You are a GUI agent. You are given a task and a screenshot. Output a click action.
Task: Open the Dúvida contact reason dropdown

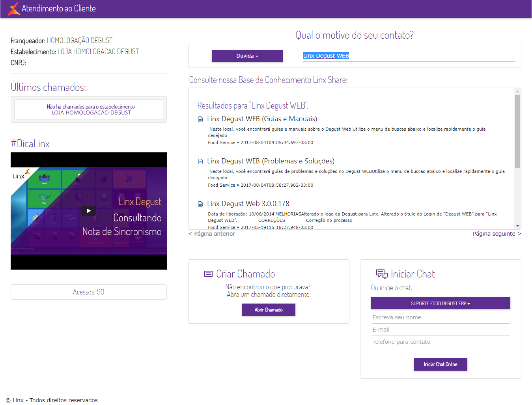pos(247,56)
